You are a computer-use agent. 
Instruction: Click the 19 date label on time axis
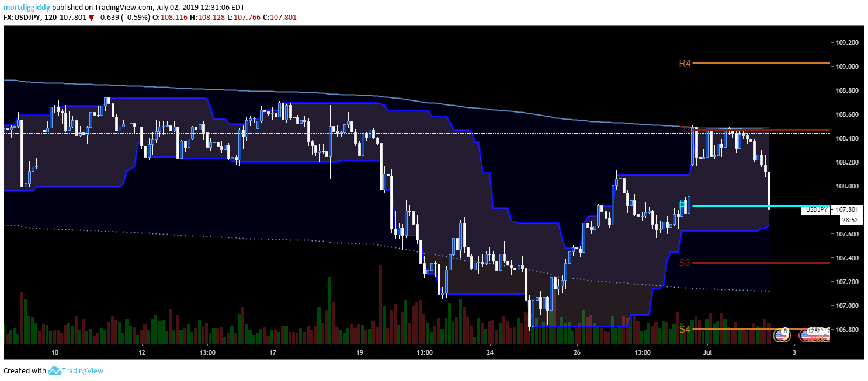pyautogui.click(x=359, y=352)
